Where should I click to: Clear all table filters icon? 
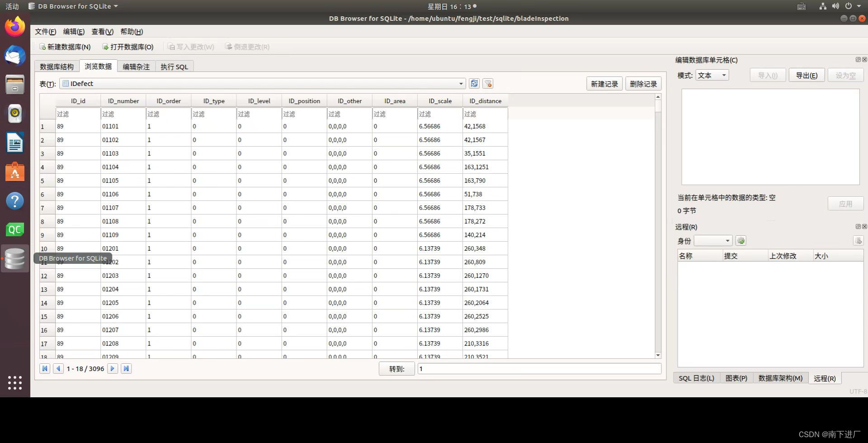[488, 84]
